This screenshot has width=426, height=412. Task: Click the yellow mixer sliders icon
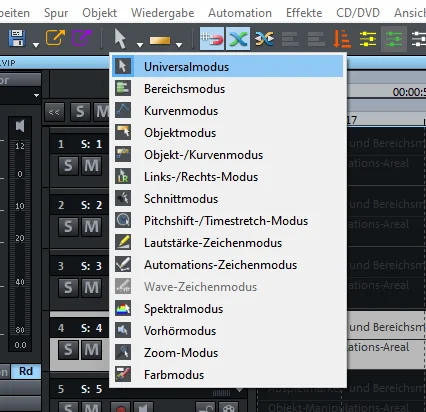[x=368, y=39]
